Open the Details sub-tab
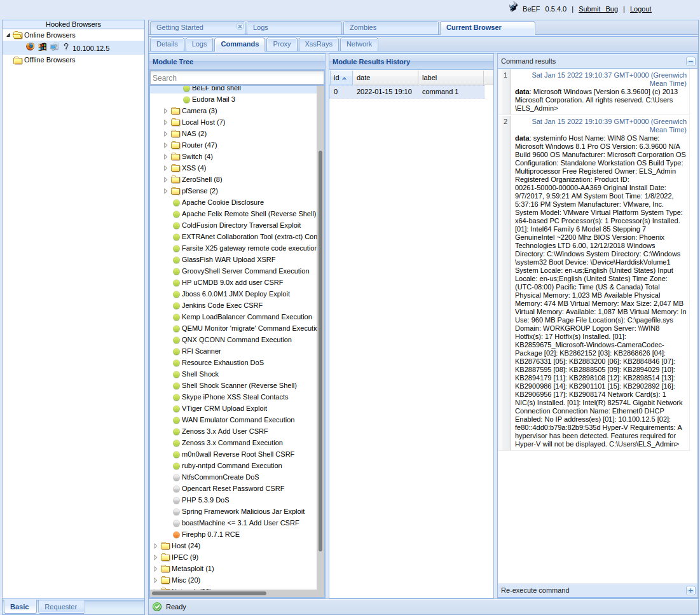The width and height of the screenshot is (700, 615). pos(167,44)
